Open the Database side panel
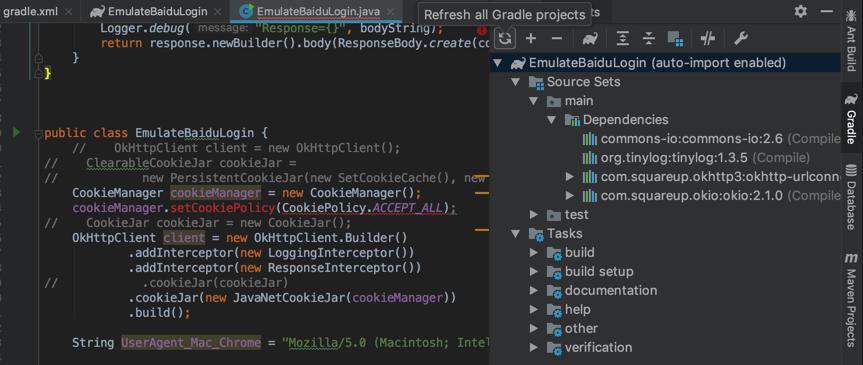The image size is (863, 365). pos(851,197)
